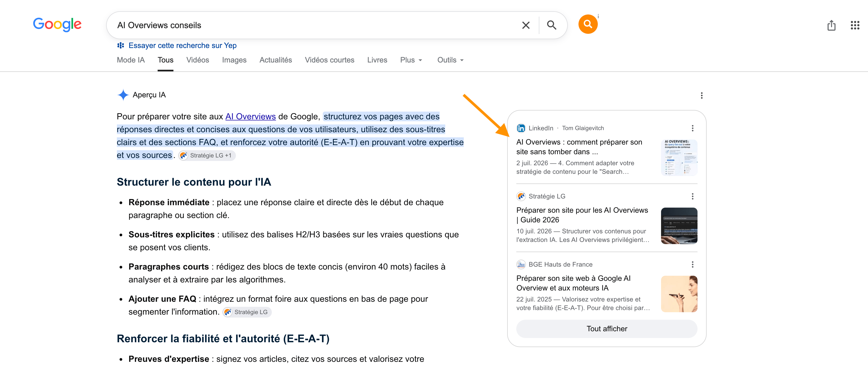This screenshot has width=868, height=368.
Task: Clear the search query with X icon
Action: 526,25
